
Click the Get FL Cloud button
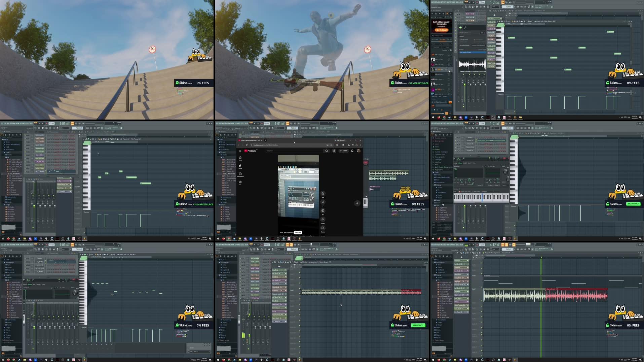(x=442, y=30)
